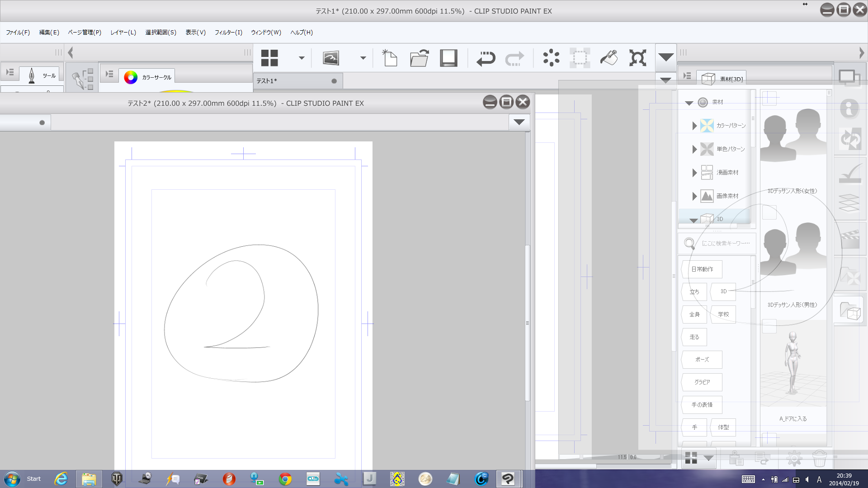Image resolution: width=868 pixels, height=488 pixels.
Task: Toggle checkbox on 3Dデッサン人形(女性) thumbnail
Action: (769, 98)
